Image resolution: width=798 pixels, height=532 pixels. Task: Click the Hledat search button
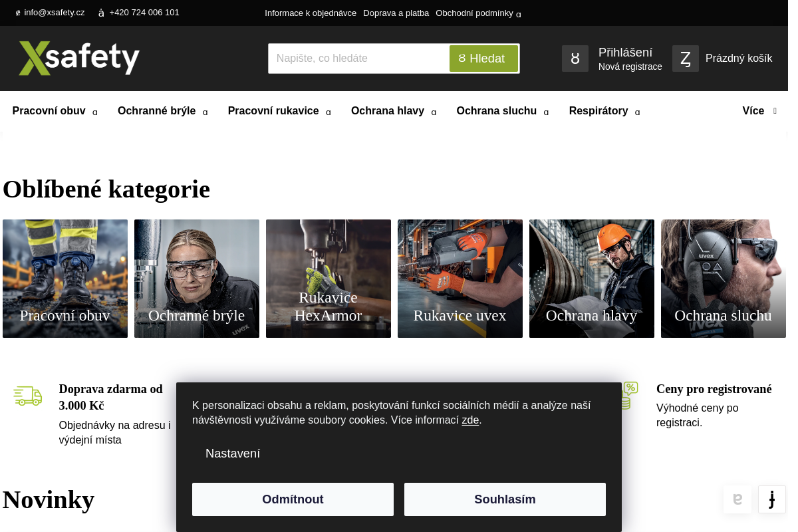[x=483, y=59]
